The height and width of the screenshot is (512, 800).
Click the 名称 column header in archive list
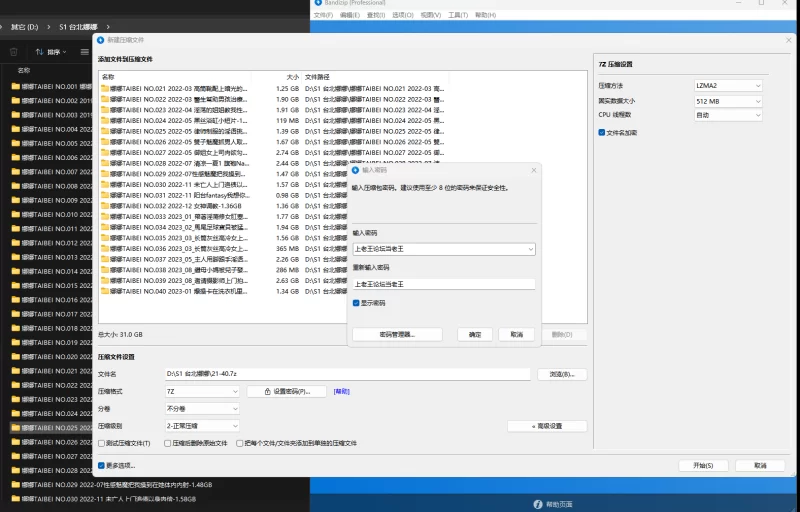click(108, 77)
